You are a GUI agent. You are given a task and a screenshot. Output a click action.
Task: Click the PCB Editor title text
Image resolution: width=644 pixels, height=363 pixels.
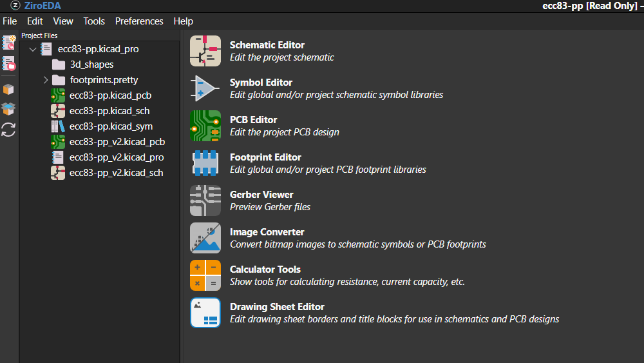pyautogui.click(x=253, y=120)
